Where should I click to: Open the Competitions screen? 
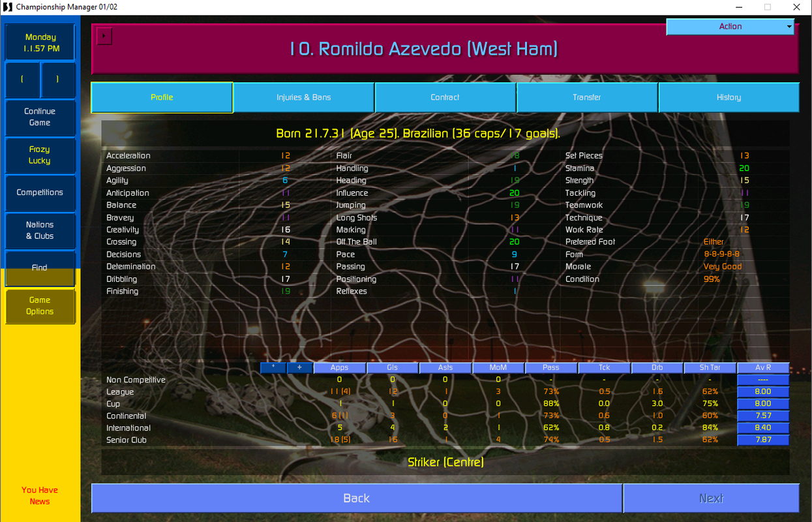click(40, 192)
